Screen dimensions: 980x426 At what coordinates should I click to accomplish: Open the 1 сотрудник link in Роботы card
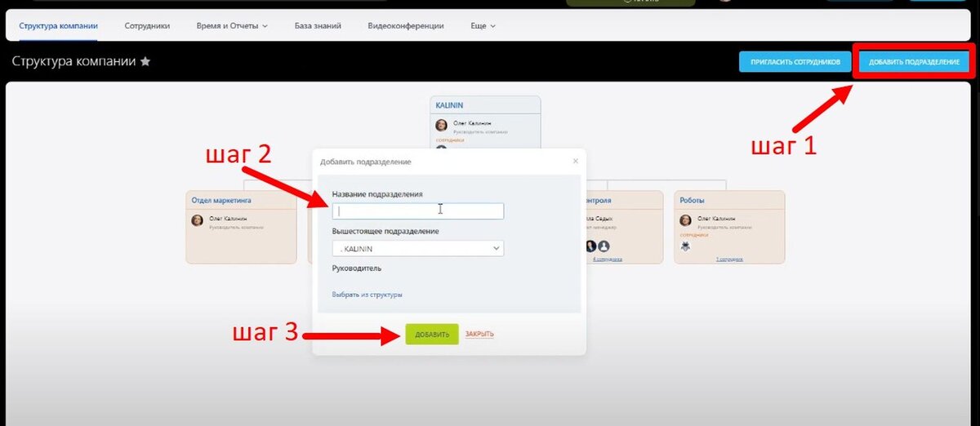pyautogui.click(x=730, y=259)
